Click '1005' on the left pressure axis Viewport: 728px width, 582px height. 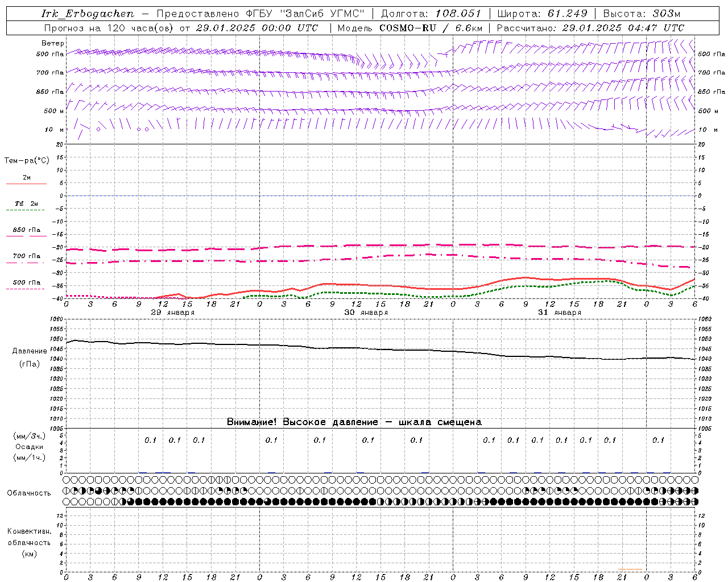pos(56,429)
